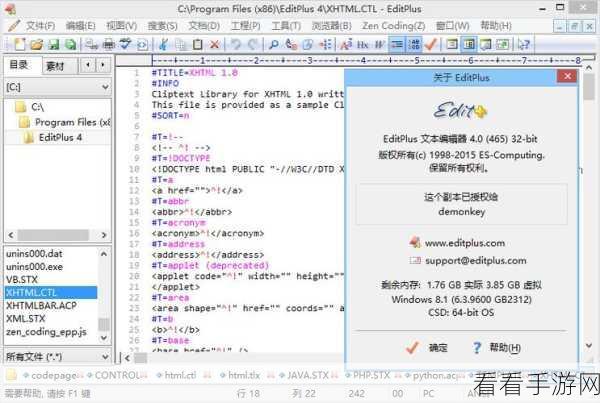Click the Save All toolbar icon
Image resolution: width=600 pixels, height=403 pixels.
[70, 44]
